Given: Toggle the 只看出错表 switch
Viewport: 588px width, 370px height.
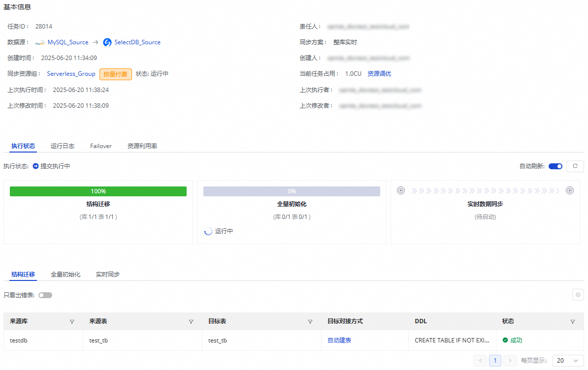Looking at the screenshot, I should pyautogui.click(x=45, y=295).
